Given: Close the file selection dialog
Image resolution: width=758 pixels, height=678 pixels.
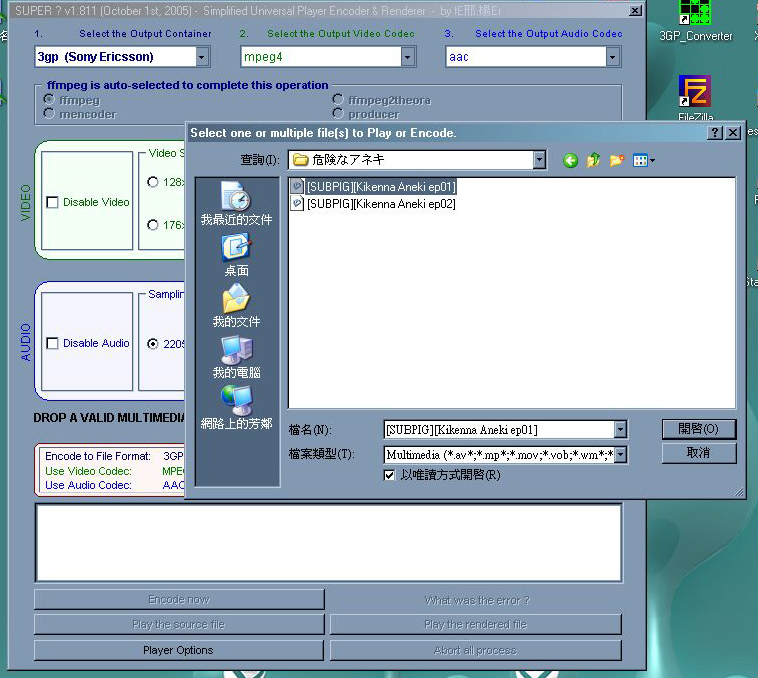Looking at the screenshot, I should click(x=733, y=133).
